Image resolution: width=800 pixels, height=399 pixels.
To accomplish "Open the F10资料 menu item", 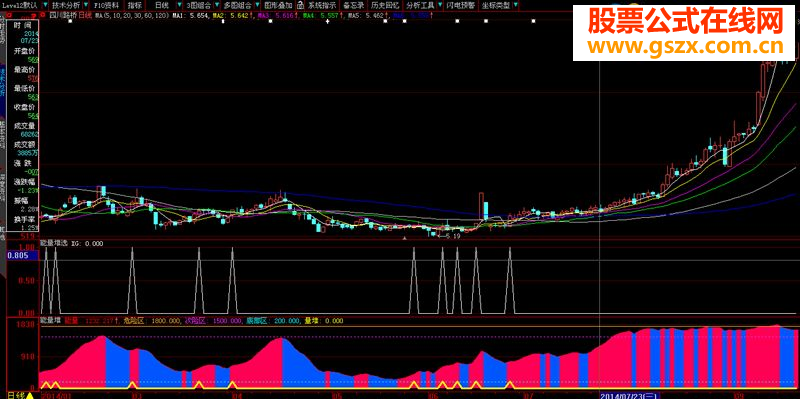I will 106,6.
